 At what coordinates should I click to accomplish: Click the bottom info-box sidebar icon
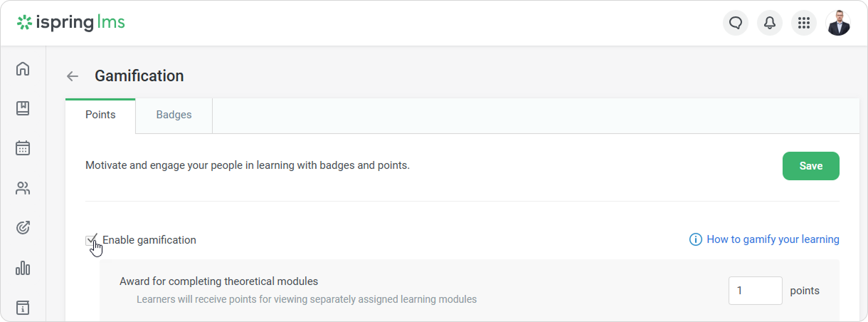click(23, 308)
